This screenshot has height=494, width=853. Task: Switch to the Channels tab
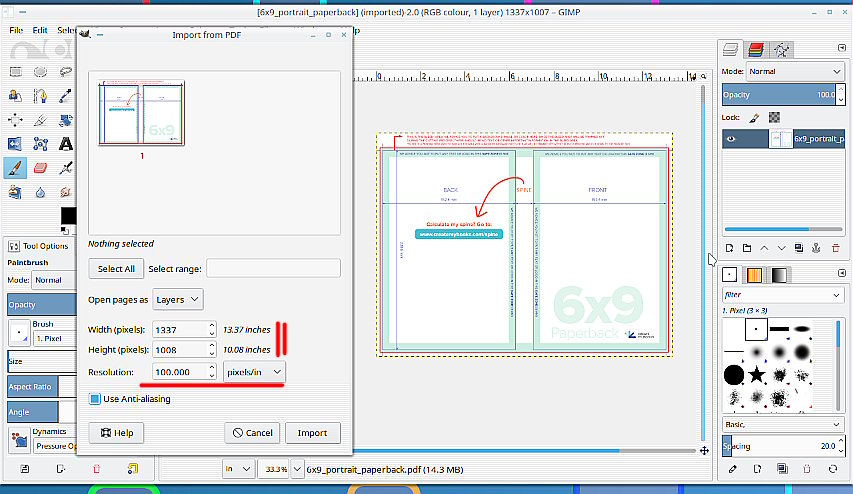756,50
